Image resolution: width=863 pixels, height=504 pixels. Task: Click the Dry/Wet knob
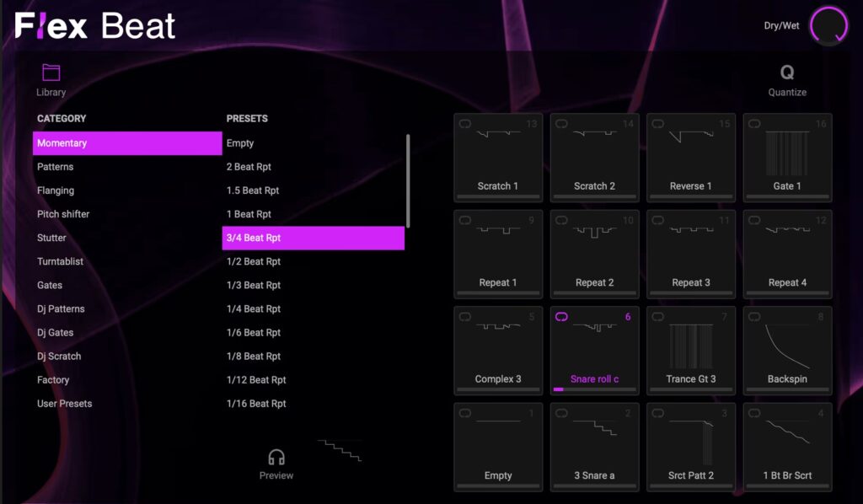click(827, 24)
